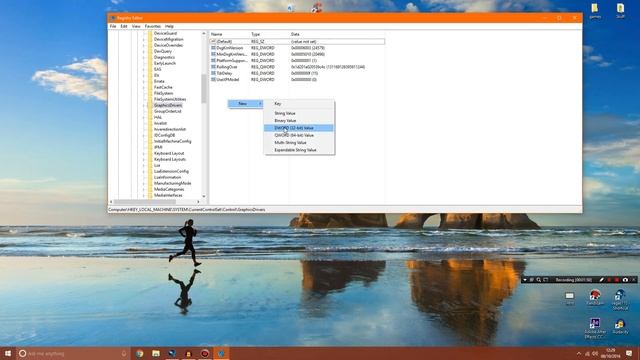This screenshot has height=360, width=640.
Task: Click the tree pane scroll-up arrow
Action: tap(204, 33)
